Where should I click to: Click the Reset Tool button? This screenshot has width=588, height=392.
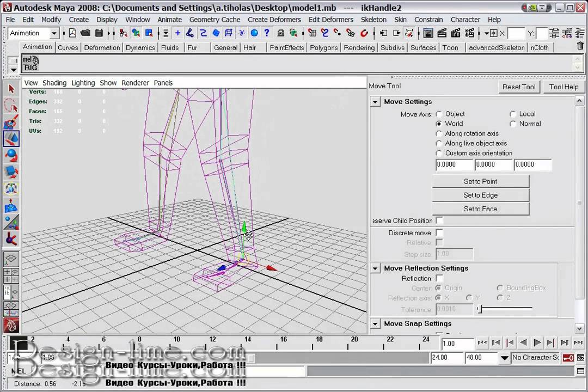[x=519, y=87]
